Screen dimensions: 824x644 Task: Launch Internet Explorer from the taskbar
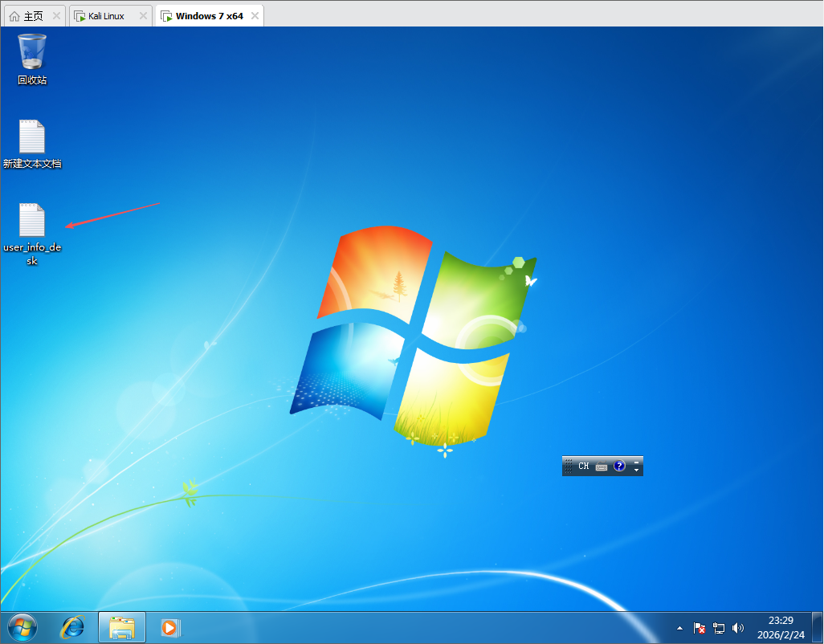72,628
